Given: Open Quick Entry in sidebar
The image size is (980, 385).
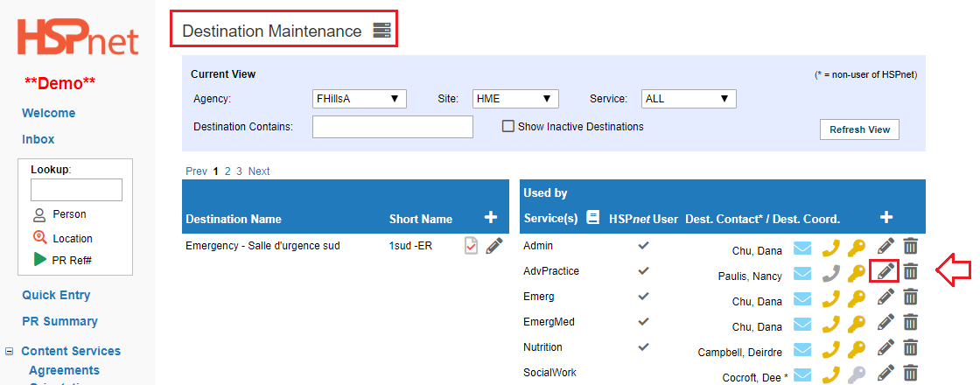Looking at the screenshot, I should pyautogui.click(x=56, y=295).
